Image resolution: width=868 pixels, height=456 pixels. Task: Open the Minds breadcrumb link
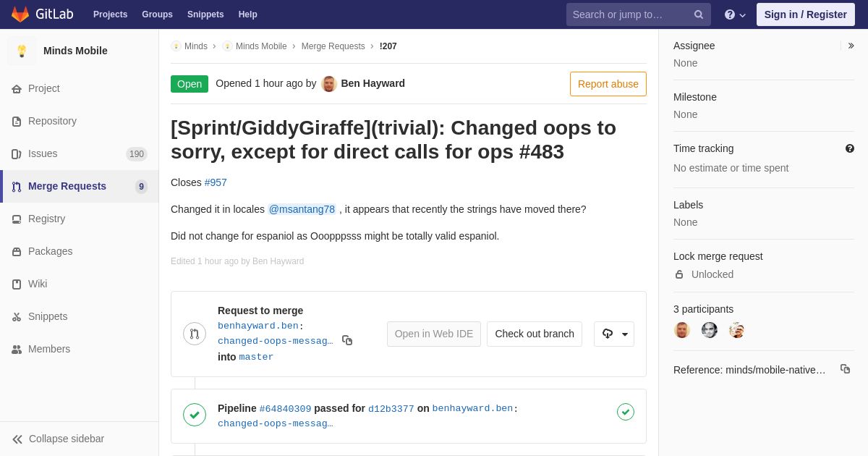[195, 46]
